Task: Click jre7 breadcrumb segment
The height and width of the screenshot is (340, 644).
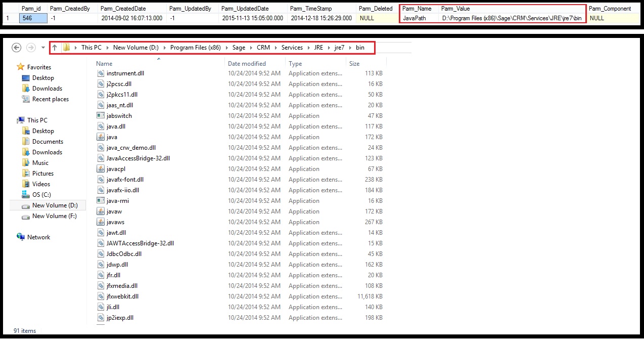Action: coord(339,48)
